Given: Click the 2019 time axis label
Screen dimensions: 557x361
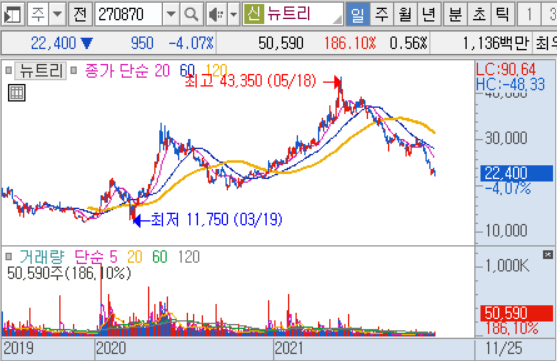Looking at the screenshot, I should (18, 348).
